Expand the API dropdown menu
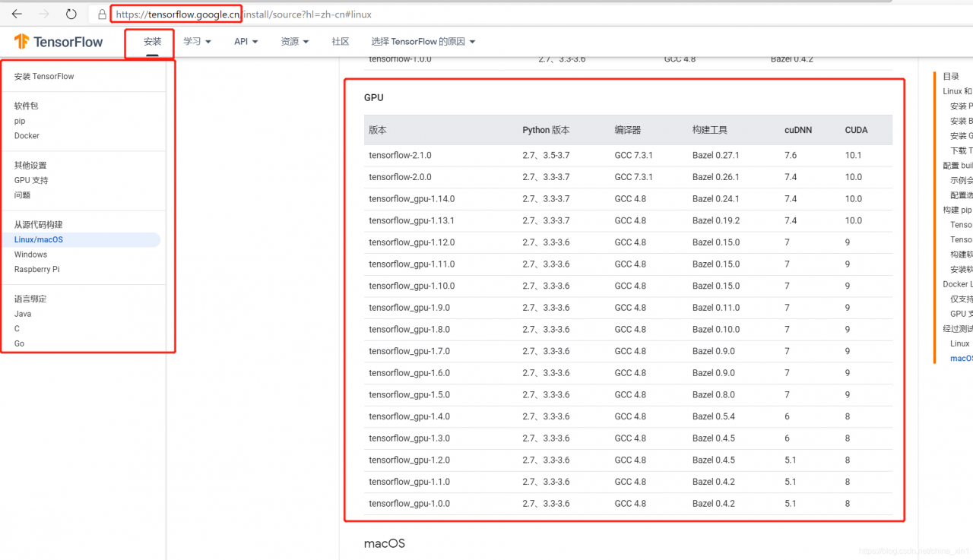Screen dimensions: 973x560 [x=246, y=42]
